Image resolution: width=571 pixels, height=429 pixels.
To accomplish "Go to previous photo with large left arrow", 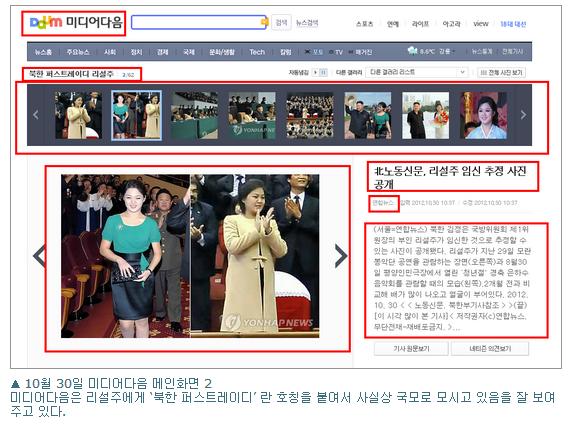I will click(39, 256).
